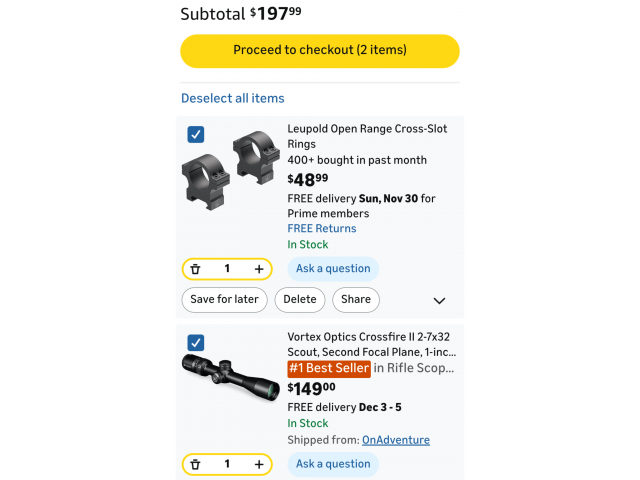Open Vortex Crossfire II scope image

click(229, 373)
